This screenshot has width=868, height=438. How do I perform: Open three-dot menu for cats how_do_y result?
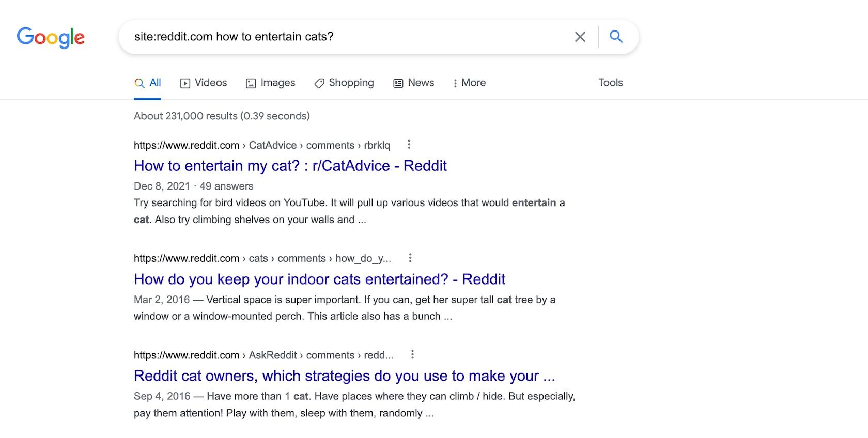(410, 258)
